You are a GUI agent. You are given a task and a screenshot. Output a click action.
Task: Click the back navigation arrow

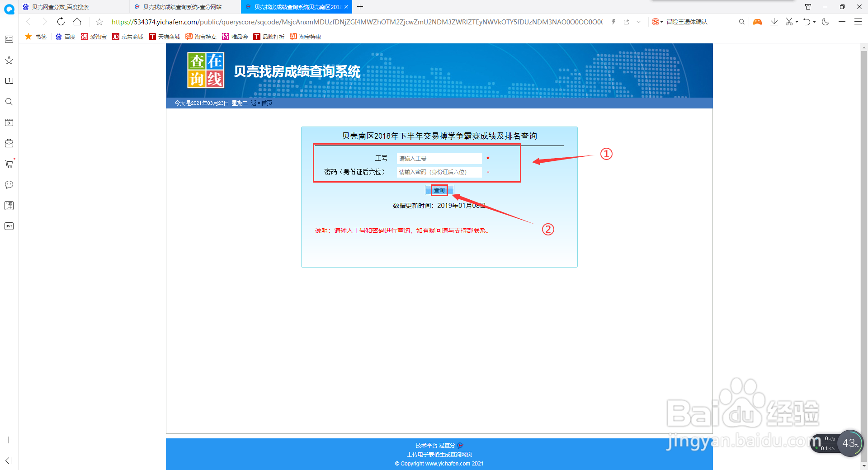click(x=28, y=22)
